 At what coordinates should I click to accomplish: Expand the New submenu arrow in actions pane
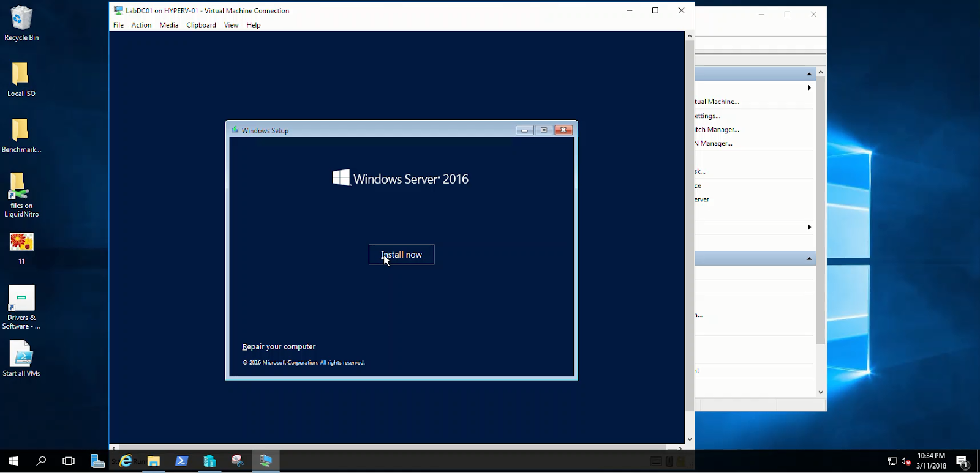[810, 88]
